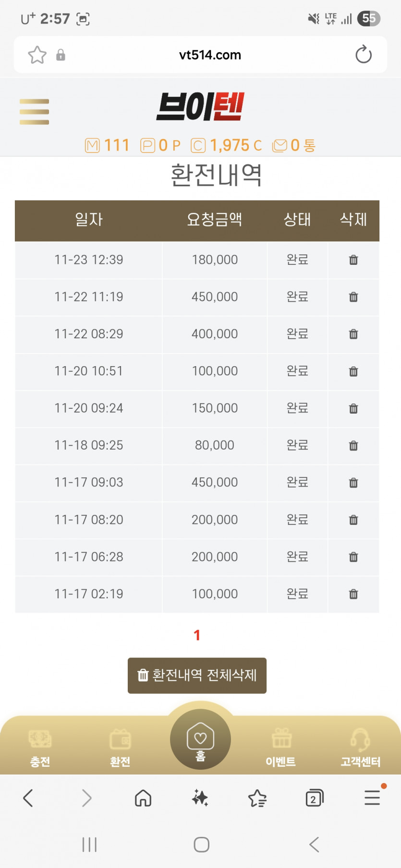401x868 pixels.
Task: Delete the 11-23 12:39 withdrawal record
Action: coord(353,260)
